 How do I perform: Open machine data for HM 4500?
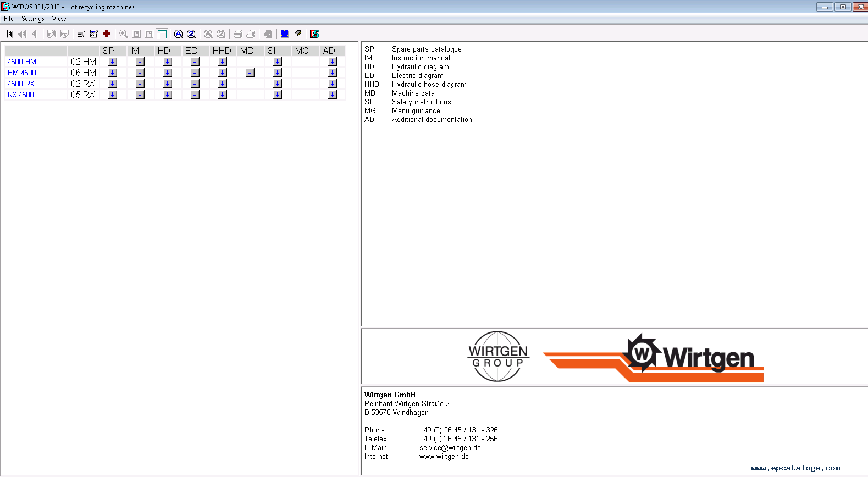[250, 73]
